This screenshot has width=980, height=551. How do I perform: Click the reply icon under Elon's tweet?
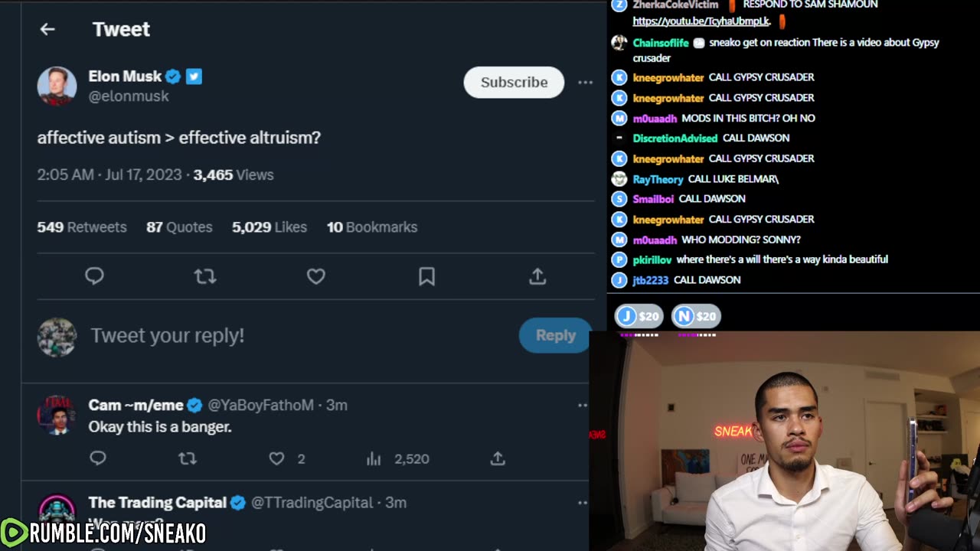pos(94,276)
